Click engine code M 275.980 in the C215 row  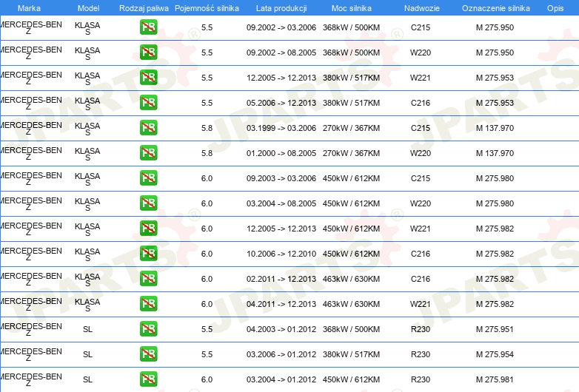(495, 178)
